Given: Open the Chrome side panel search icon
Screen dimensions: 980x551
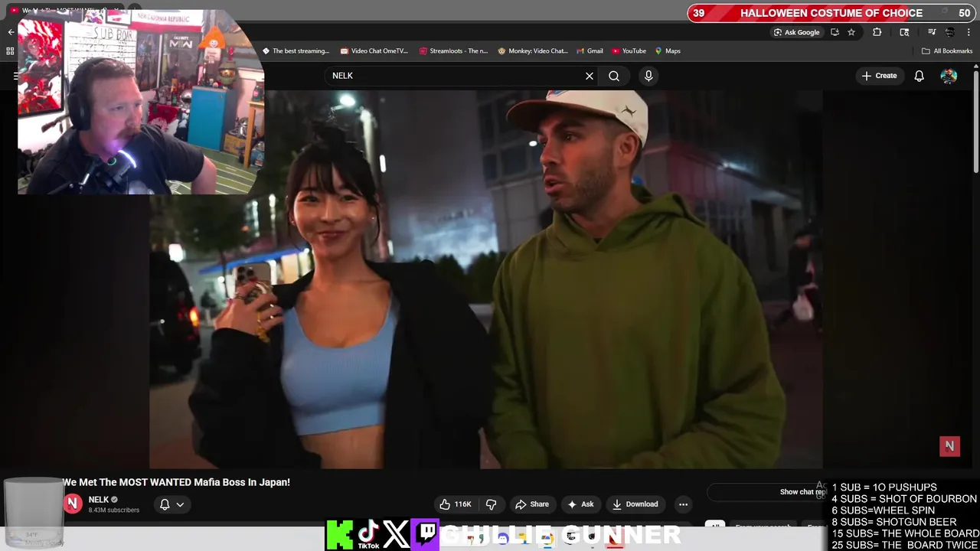Looking at the screenshot, I should pyautogui.click(x=904, y=32).
